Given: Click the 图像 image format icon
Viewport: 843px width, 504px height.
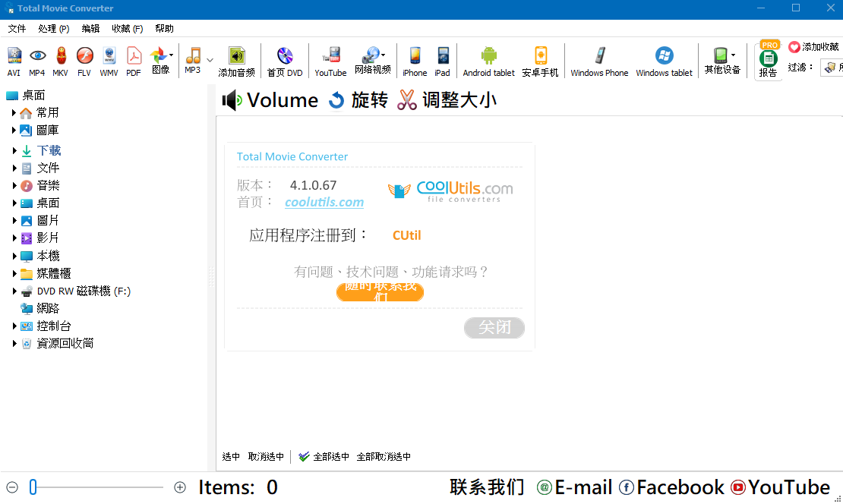Looking at the screenshot, I should [159, 60].
